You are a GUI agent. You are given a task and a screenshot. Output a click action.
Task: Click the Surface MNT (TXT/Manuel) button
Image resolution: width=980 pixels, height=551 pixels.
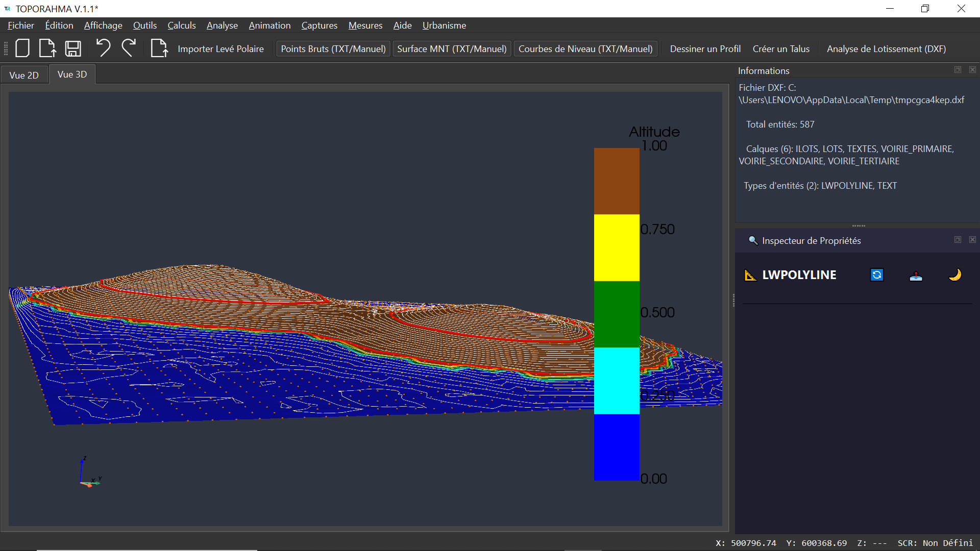coord(452,49)
